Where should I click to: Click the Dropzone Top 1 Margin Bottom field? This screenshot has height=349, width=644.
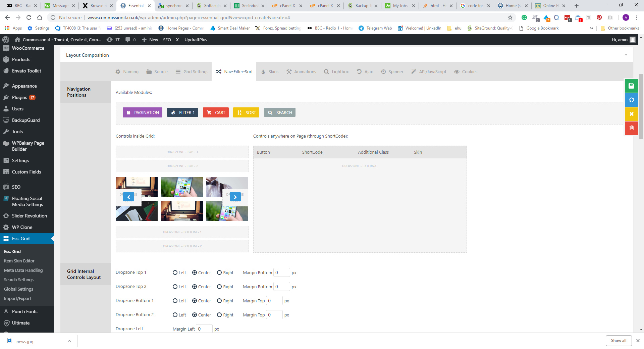coord(282,272)
